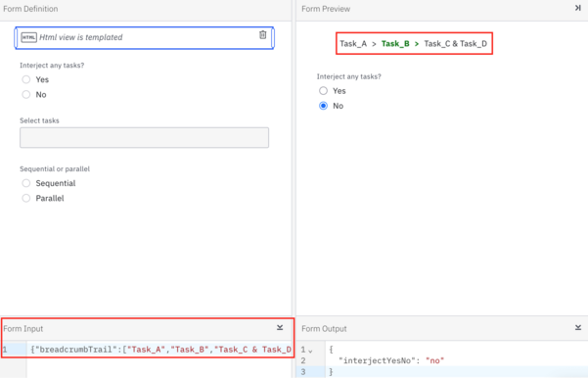Viewport: 588px width, 378px height.
Task: Click 'Interject any tasks?' label in Form Preview
Action: [x=348, y=76]
